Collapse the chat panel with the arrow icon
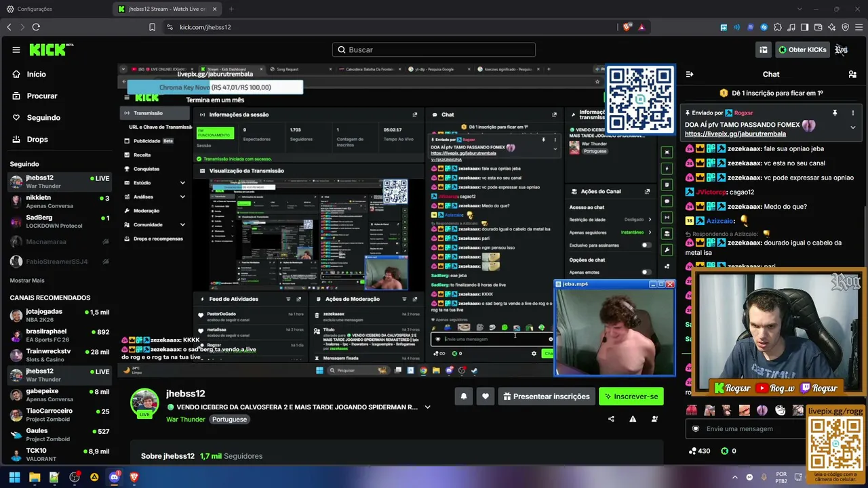This screenshot has height=488, width=868. point(690,75)
